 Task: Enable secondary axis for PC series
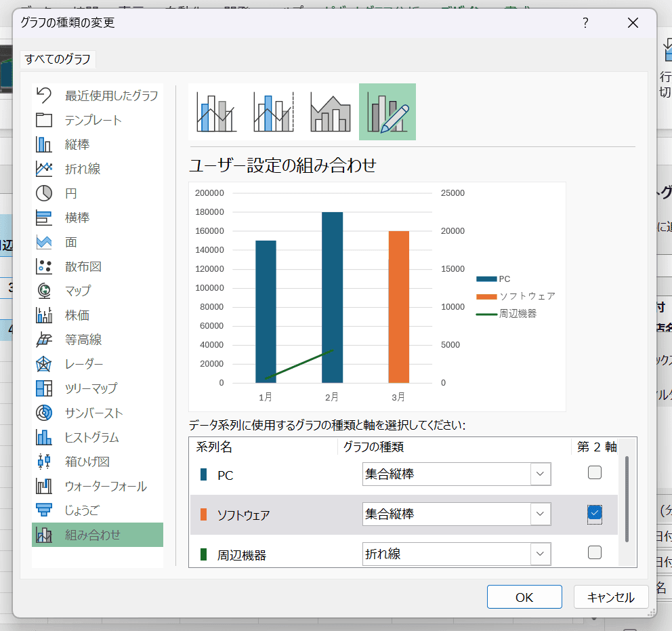594,473
